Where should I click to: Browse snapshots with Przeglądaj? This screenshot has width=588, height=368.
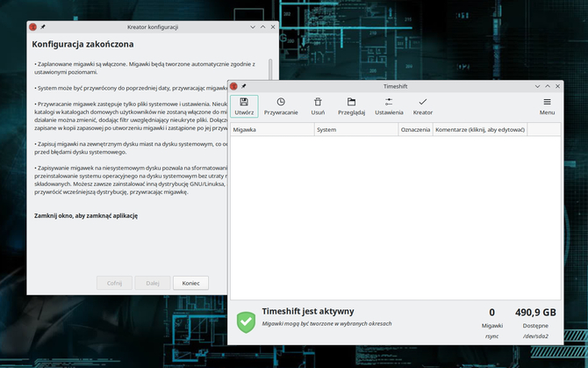coord(351,106)
